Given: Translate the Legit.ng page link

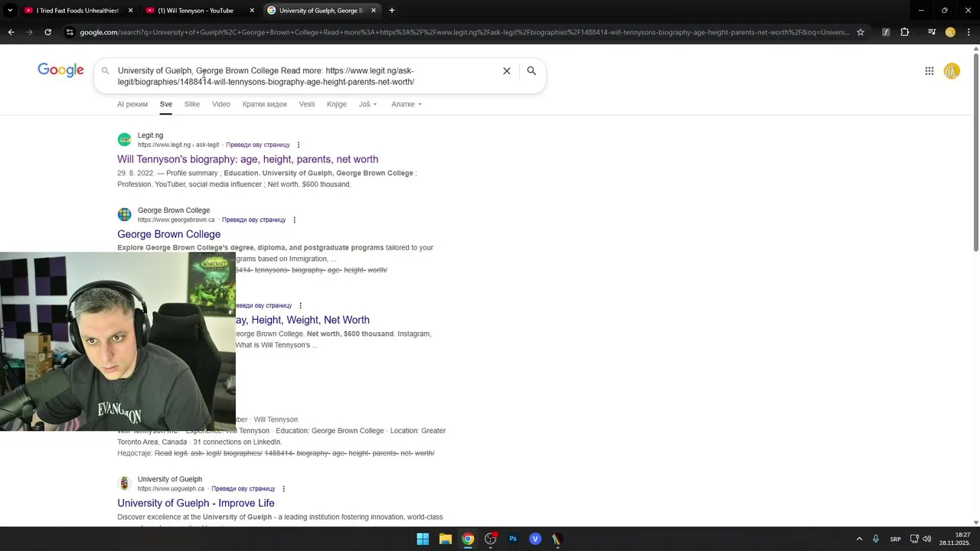Looking at the screenshot, I should 258,145.
